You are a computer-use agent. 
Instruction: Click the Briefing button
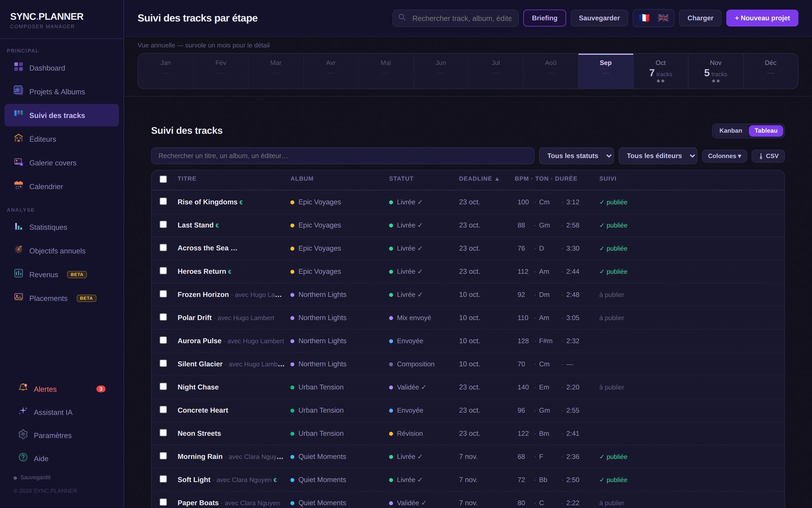coord(545,18)
